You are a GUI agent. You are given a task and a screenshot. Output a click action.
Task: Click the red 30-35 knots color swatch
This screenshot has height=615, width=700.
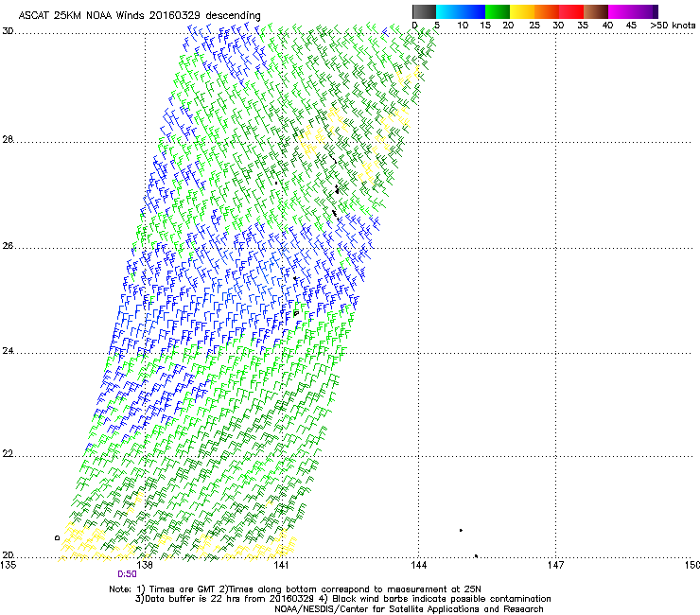click(571, 11)
